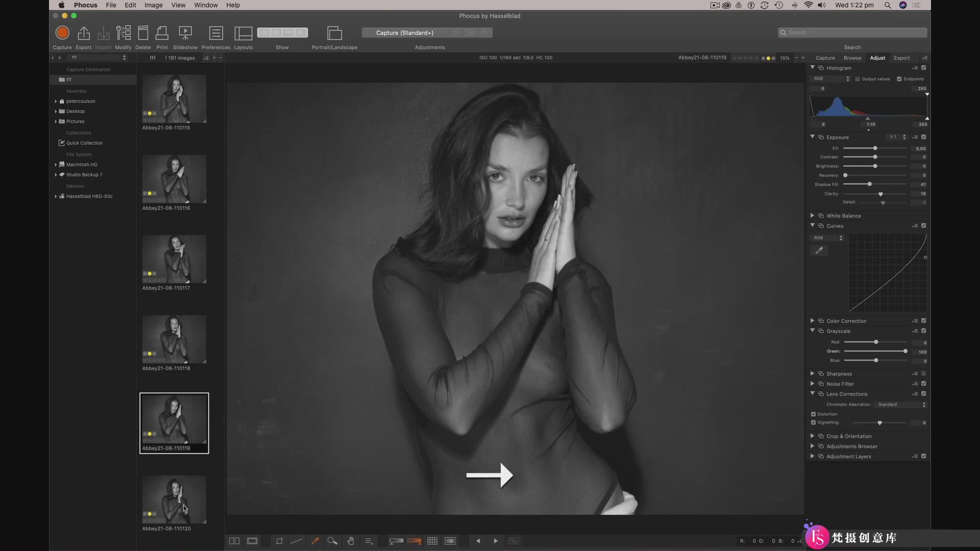Image resolution: width=980 pixels, height=551 pixels.
Task: Toggle the orange highlight warning icon
Action: (x=414, y=541)
